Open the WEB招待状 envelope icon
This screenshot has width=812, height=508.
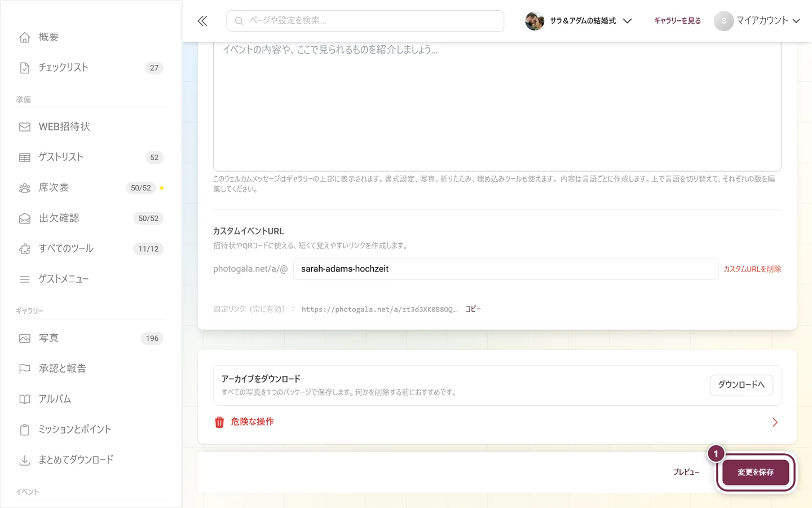point(25,127)
